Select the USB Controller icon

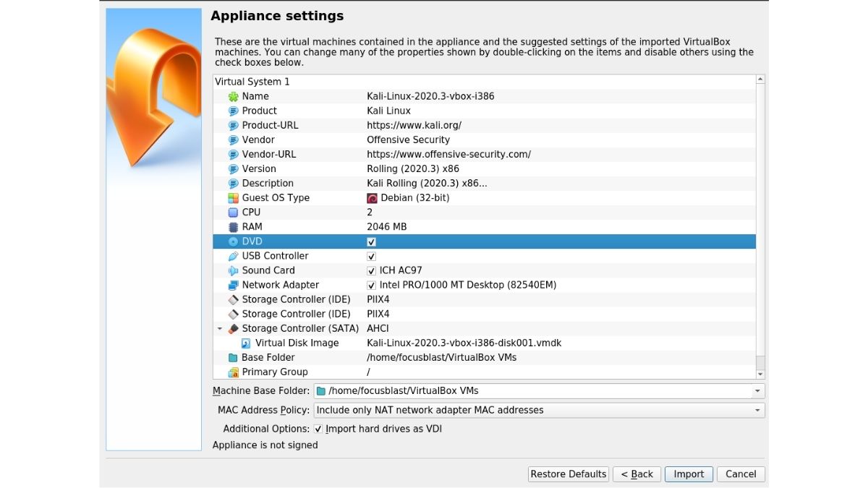pos(233,255)
